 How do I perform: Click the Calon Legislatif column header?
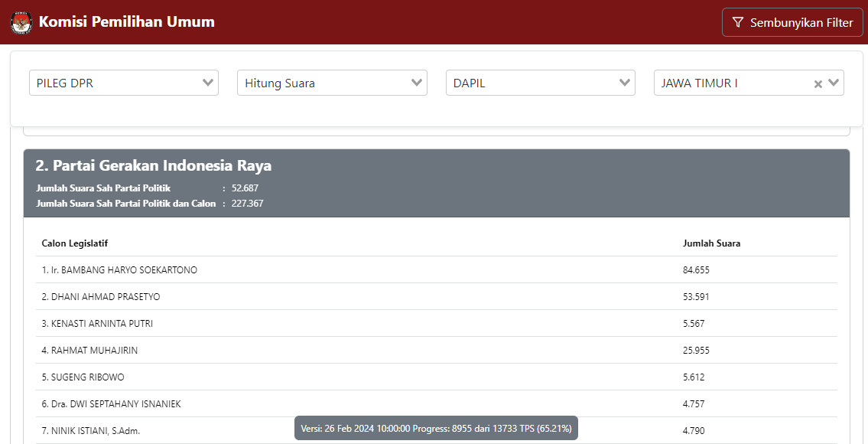point(75,243)
